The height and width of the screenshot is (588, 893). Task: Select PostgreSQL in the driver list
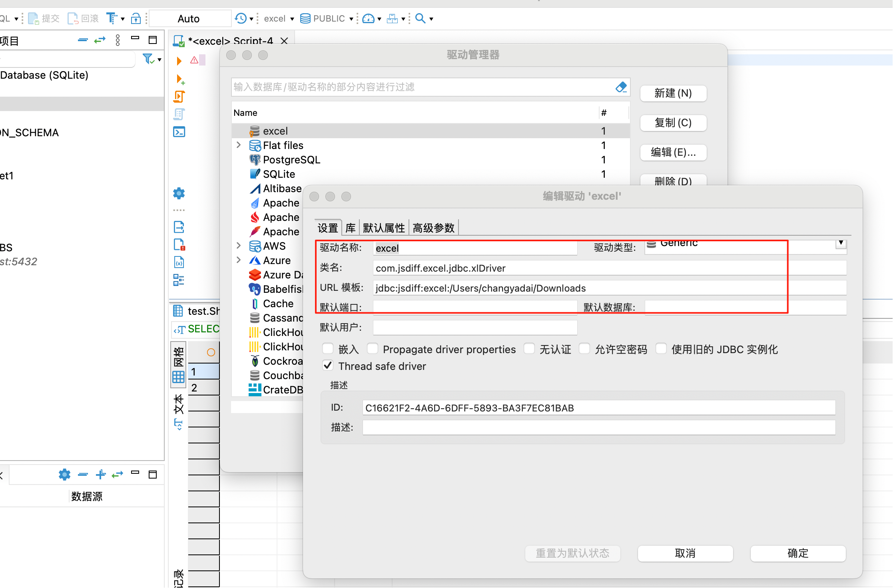click(x=291, y=160)
